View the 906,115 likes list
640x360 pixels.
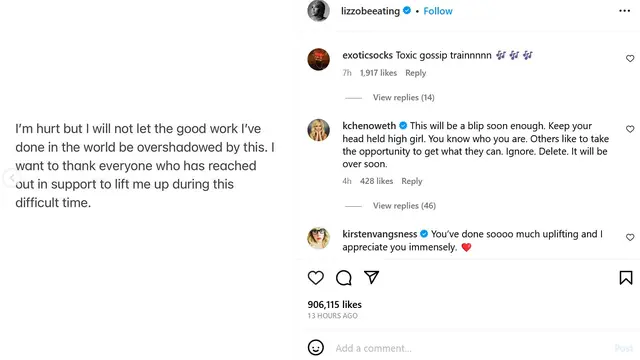(334, 304)
